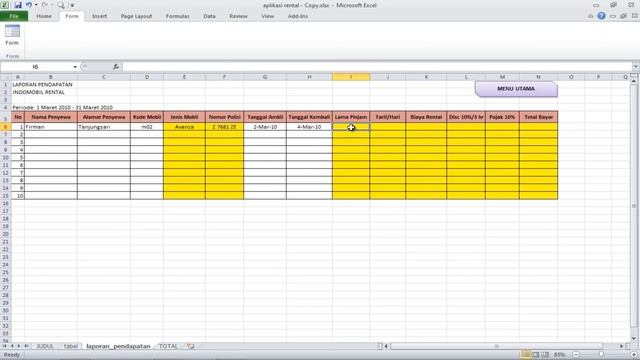This screenshot has width=640, height=360.
Task: Minimize the ribbon with the caret icon
Action: 590,16
